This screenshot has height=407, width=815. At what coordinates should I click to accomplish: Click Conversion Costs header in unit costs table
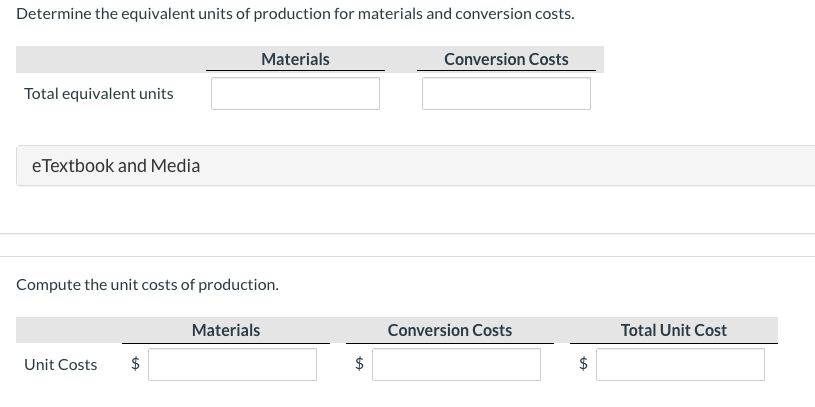(450, 330)
